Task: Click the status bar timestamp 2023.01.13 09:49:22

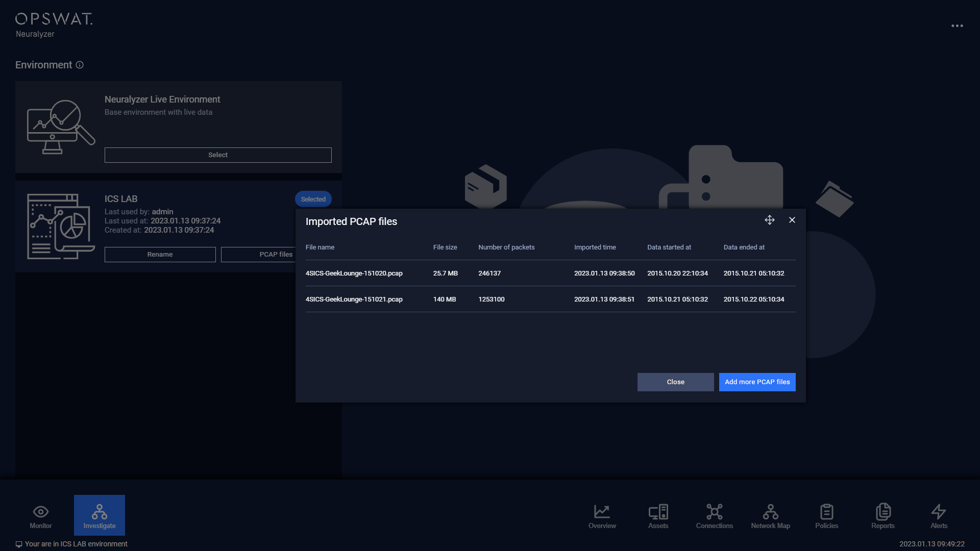Action: tap(932, 544)
